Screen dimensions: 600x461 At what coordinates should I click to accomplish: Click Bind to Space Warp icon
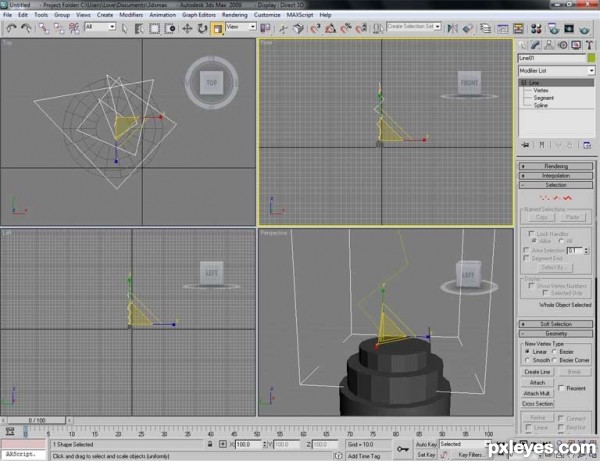coord(74,28)
